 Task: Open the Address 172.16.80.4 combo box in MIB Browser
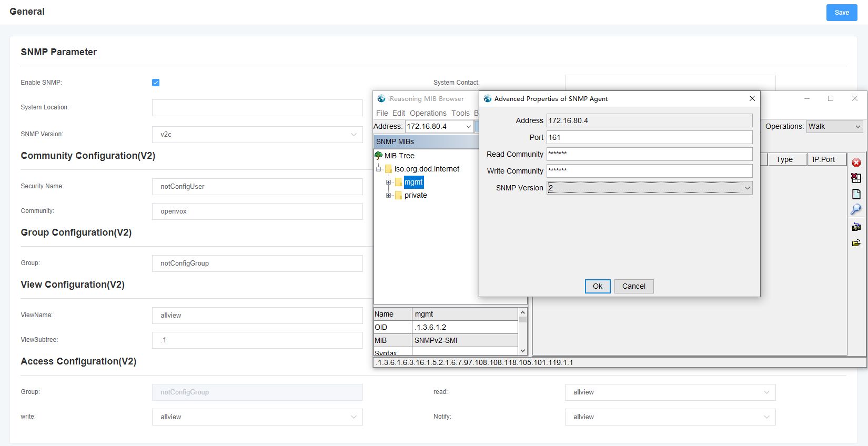pyautogui.click(x=439, y=126)
